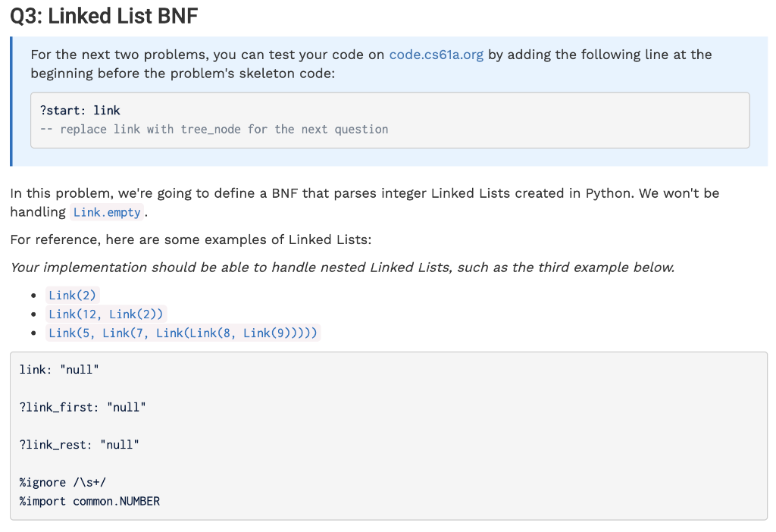Click the Link(2) example
The image size is (776, 532).
coord(72,295)
